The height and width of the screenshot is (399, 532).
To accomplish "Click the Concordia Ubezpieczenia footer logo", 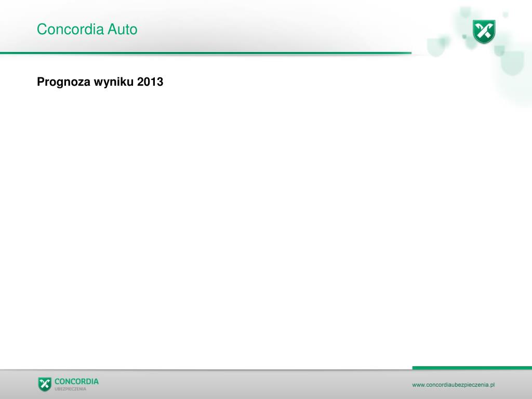I will [x=68, y=384].
